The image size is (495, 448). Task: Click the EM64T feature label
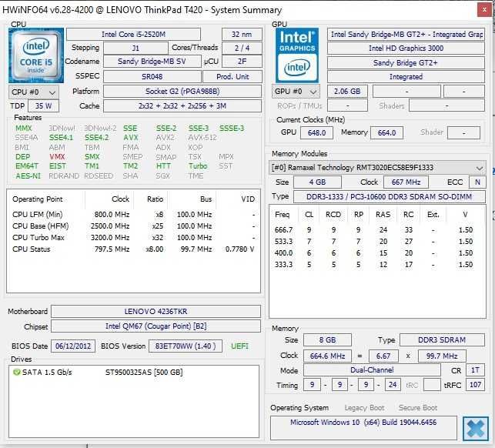27,166
